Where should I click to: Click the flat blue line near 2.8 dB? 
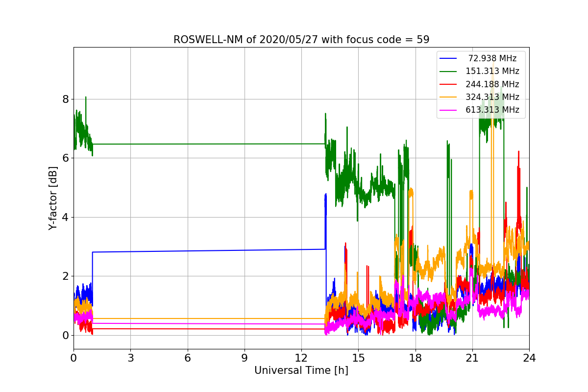[x=209, y=250]
